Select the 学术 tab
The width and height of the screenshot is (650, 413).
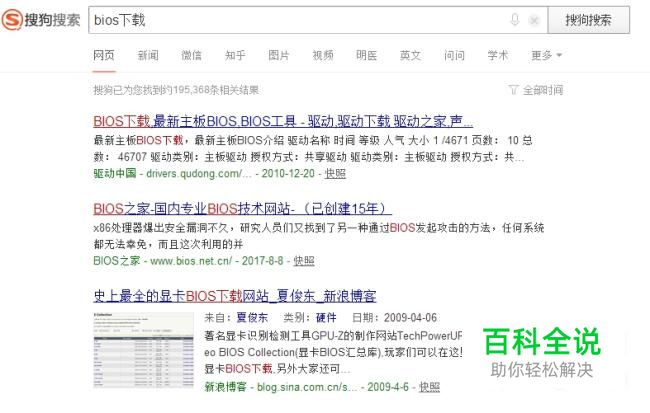[x=498, y=55]
